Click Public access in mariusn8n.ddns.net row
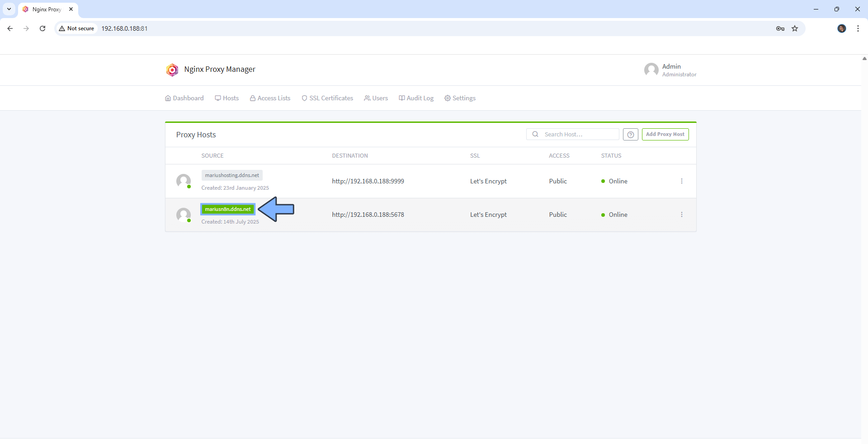Viewport: 868px width, 444px height. click(558, 215)
